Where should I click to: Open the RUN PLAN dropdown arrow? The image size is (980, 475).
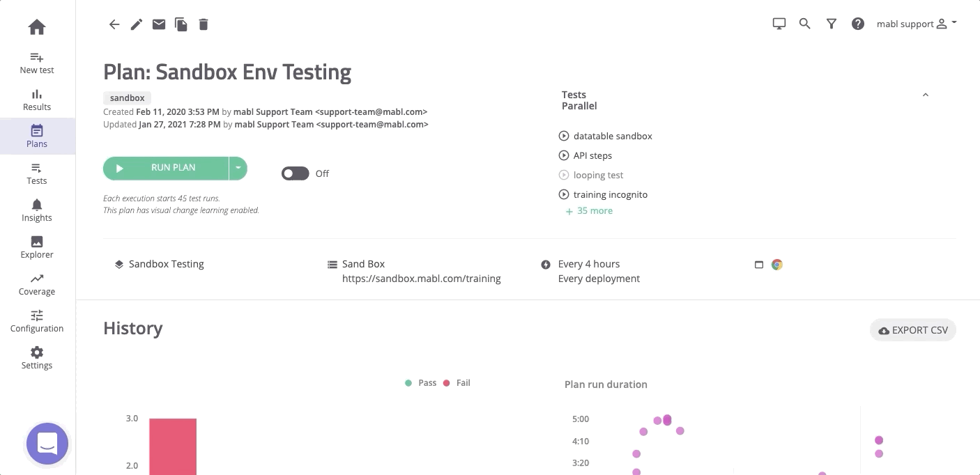(x=238, y=168)
